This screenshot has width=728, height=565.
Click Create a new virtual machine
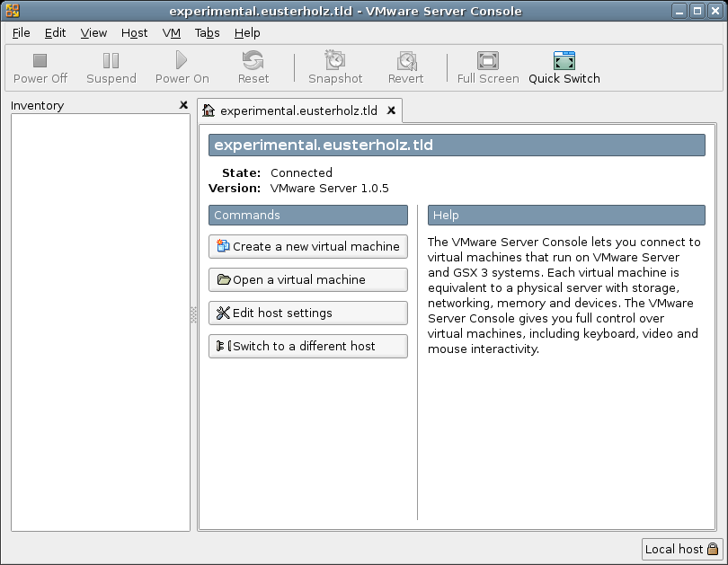[307, 246]
